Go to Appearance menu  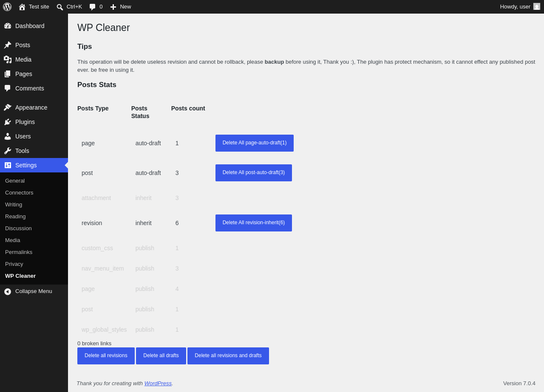(x=34, y=107)
